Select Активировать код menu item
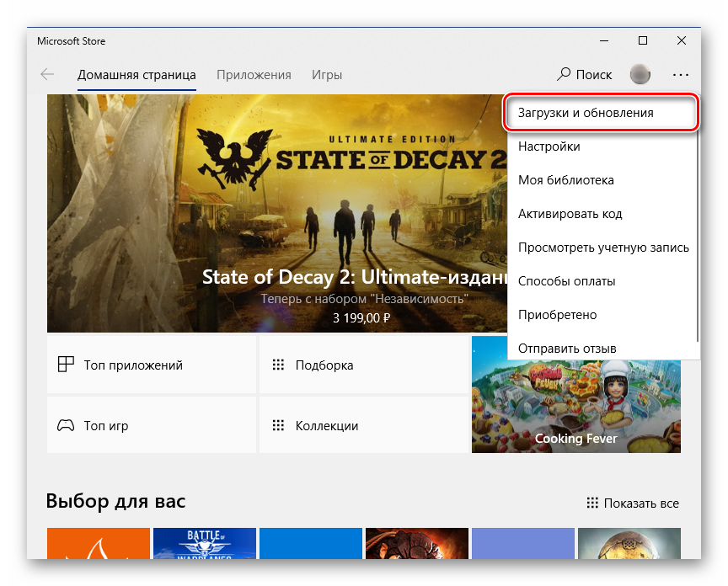The height and width of the screenshot is (586, 728). pos(570,214)
